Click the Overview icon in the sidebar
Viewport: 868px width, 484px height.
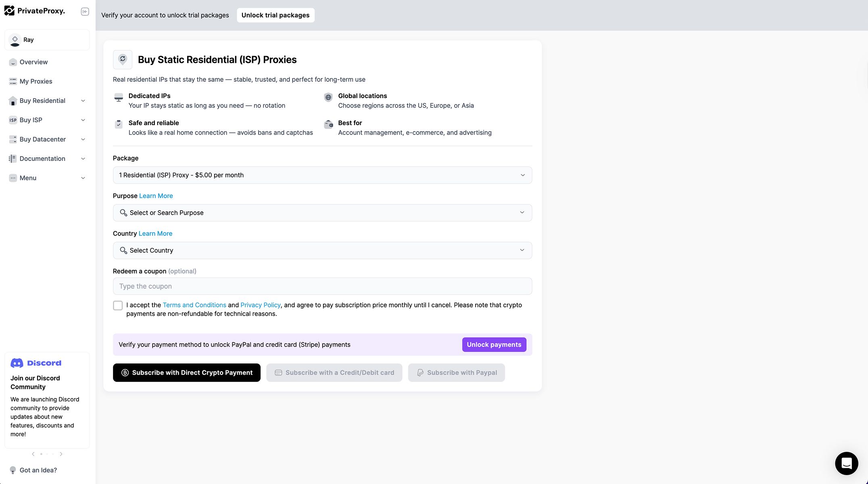coord(13,62)
